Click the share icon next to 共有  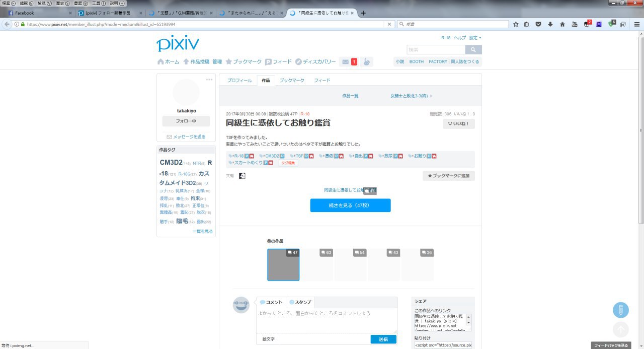coord(242,176)
